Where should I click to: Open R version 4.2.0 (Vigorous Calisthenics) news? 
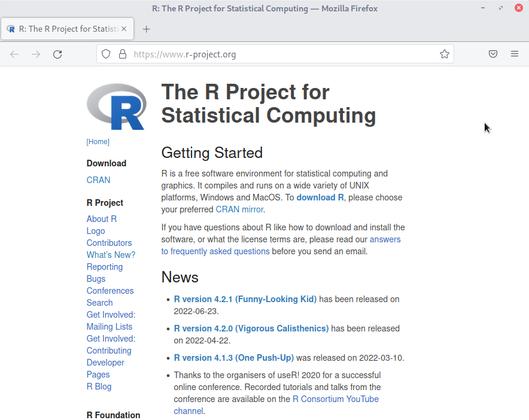[x=251, y=328]
